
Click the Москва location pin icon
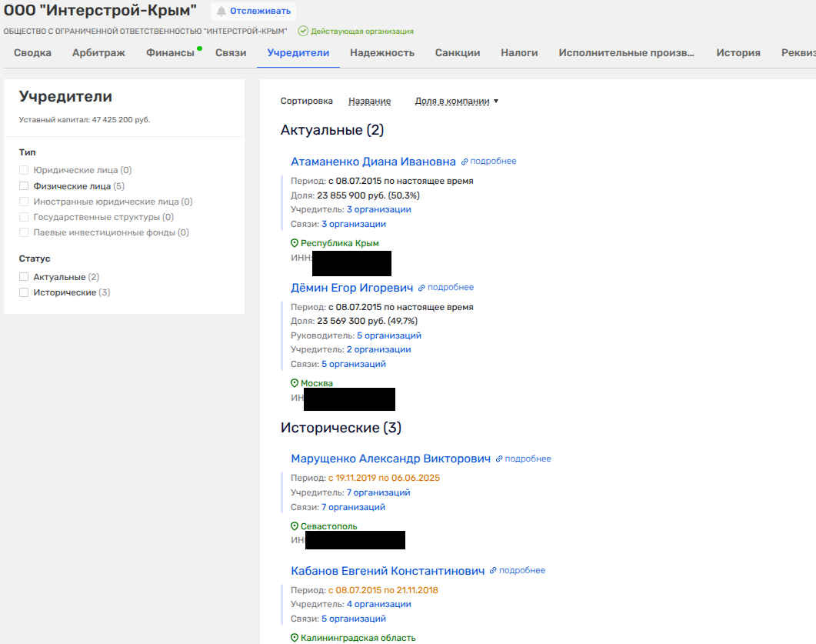tap(295, 383)
